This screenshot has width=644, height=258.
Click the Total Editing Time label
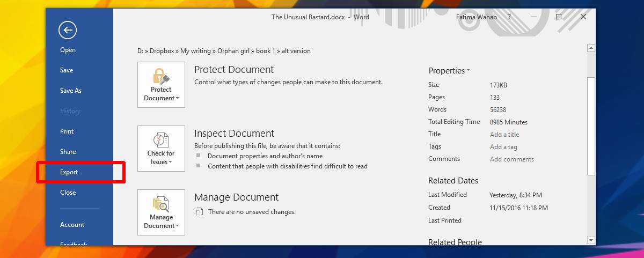tap(454, 122)
